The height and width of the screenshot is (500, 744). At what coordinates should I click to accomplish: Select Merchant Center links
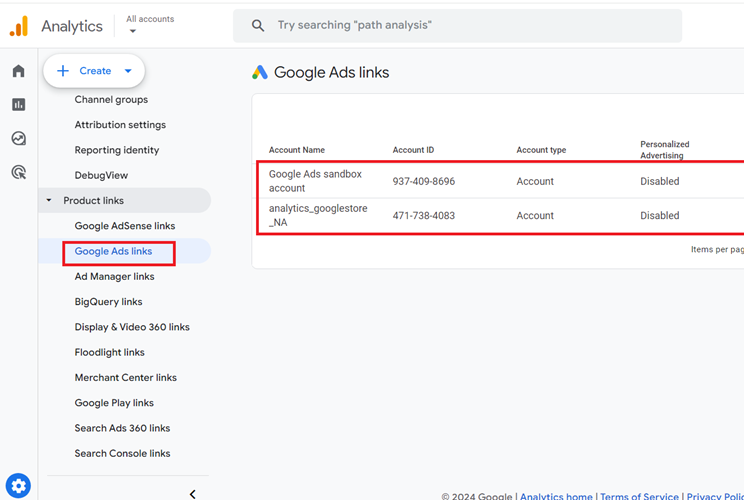click(126, 378)
